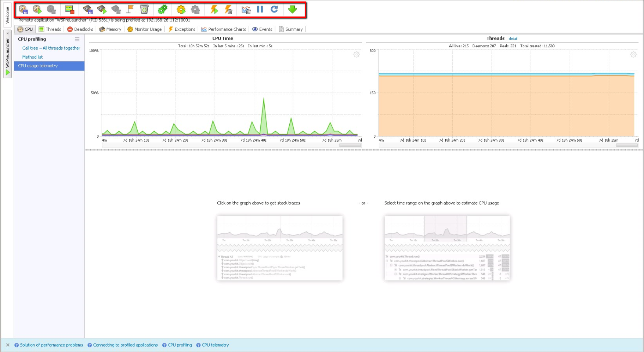This screenshot has width=644, height=352.
Task: Open the Threads chart settings gear
Action: point(633,54)
